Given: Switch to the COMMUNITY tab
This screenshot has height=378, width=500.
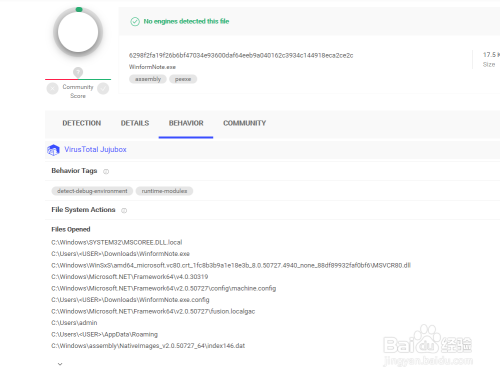Looking at the screenshot, I should click(x=245, y=123).
